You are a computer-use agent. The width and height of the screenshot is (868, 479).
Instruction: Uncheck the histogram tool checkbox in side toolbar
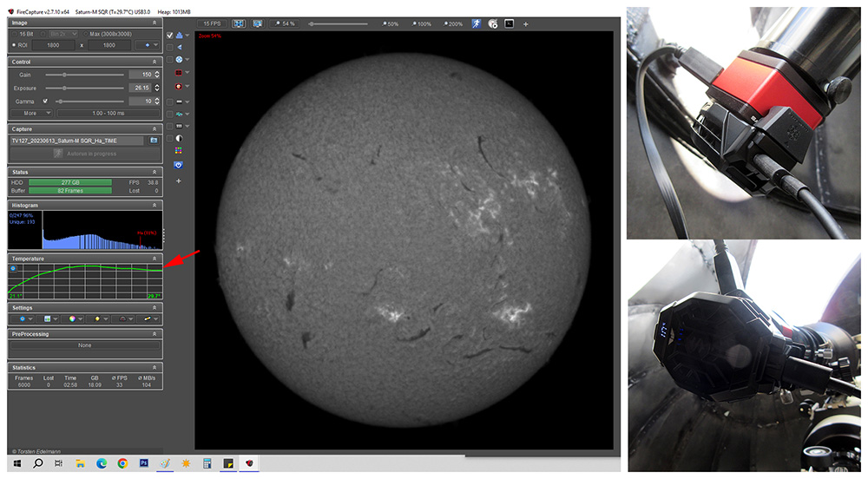[x=170, y=35]
